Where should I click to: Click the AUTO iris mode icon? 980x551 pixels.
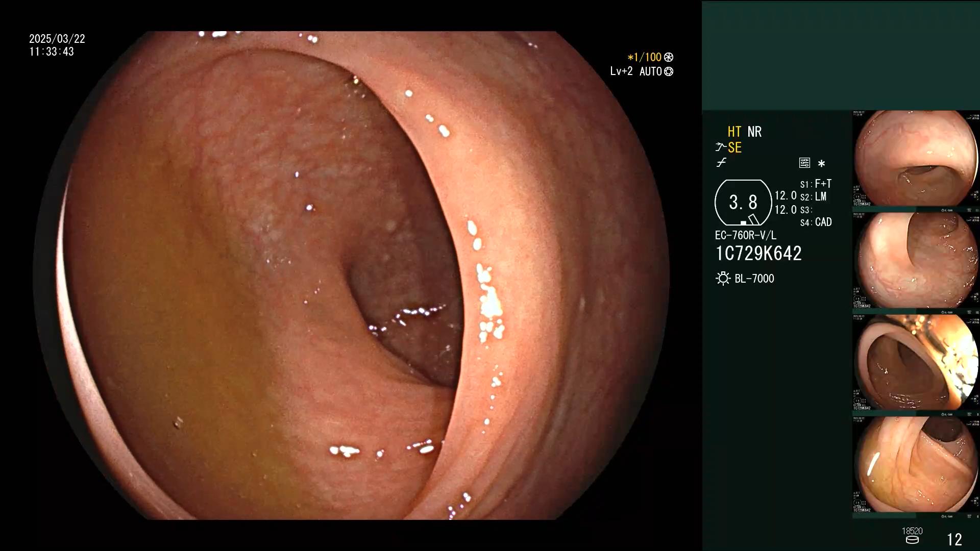(x=669, y=71)
